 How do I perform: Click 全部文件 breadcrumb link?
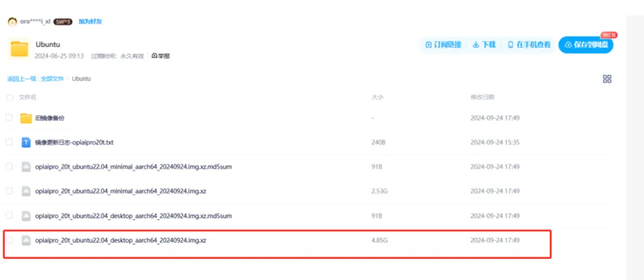52,79
